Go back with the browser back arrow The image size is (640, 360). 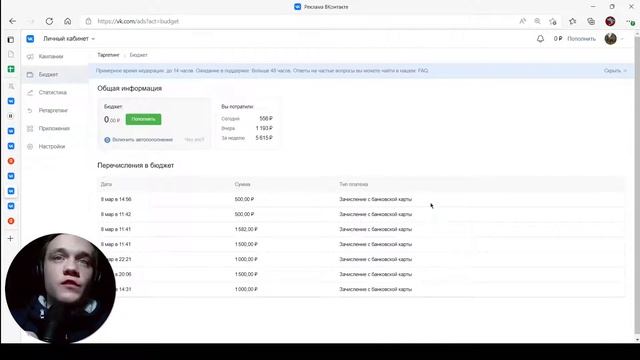coord(13,21)
